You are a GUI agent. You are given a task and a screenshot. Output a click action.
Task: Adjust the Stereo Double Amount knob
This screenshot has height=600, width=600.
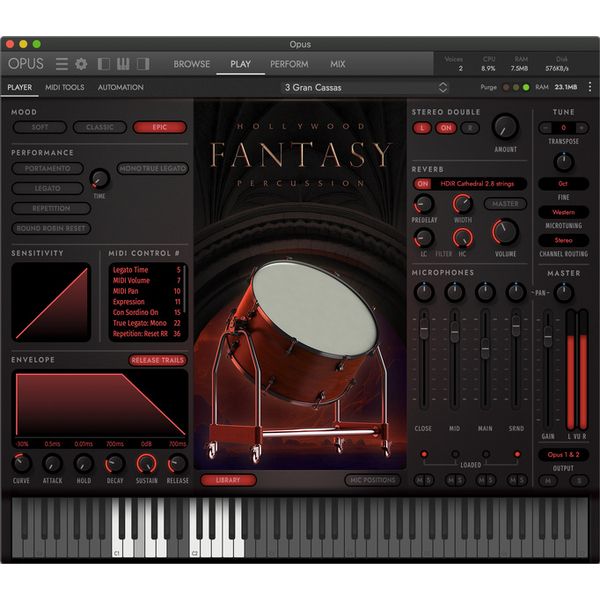pos(505,127)
